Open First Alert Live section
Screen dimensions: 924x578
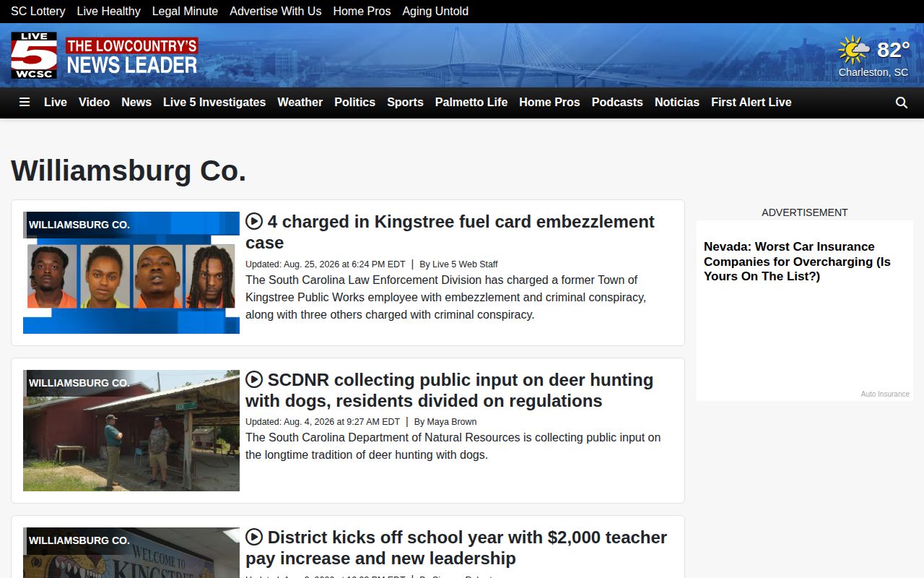coord(751,103)
